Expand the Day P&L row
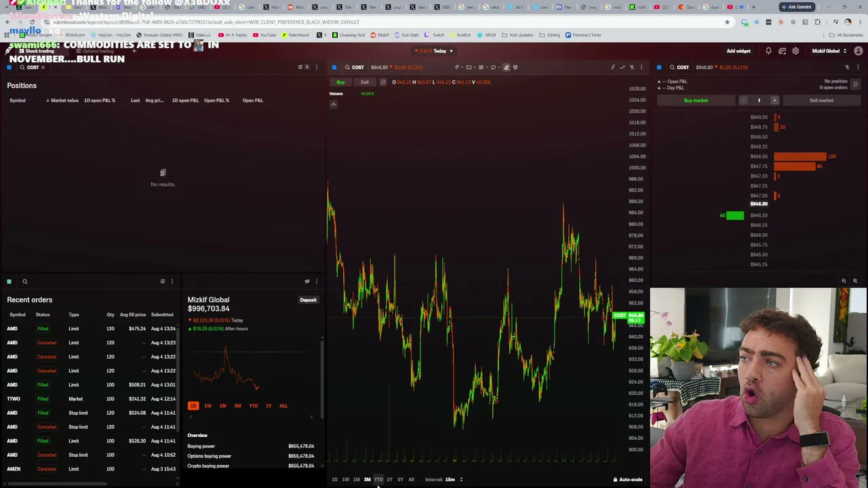Screen dimensions: 868x488 pyautogui.click(x=671, y=87)
